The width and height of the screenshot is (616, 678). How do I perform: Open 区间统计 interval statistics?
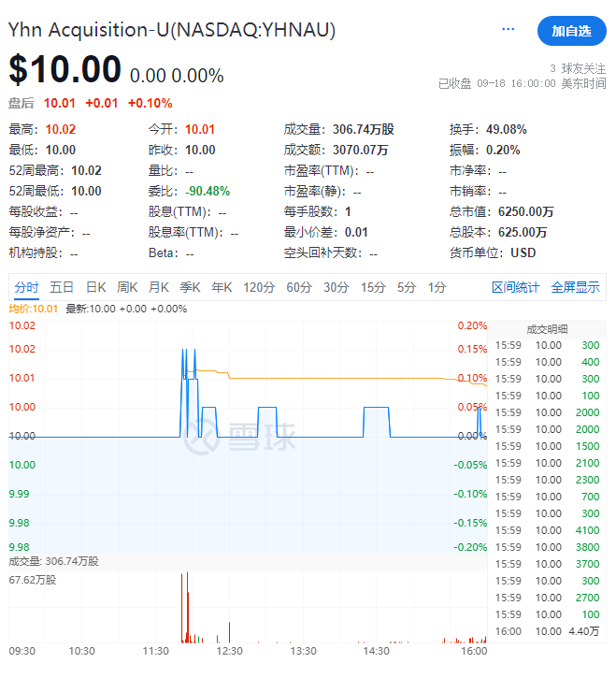[515, 287]
